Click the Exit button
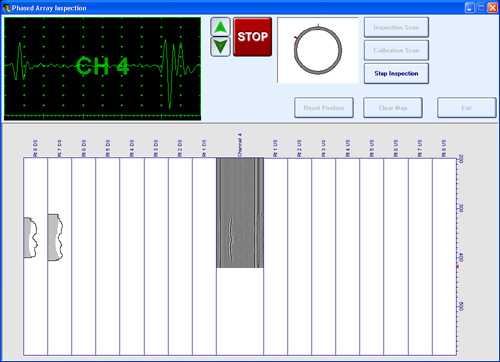The width and height of the screenshot is (500, 362). [467, 108]
